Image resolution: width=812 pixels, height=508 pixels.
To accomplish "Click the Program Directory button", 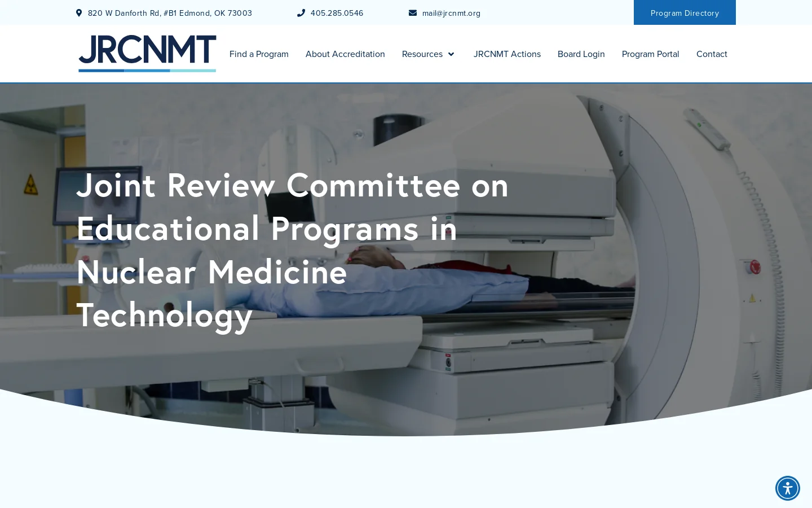I will tap(685, 12).
